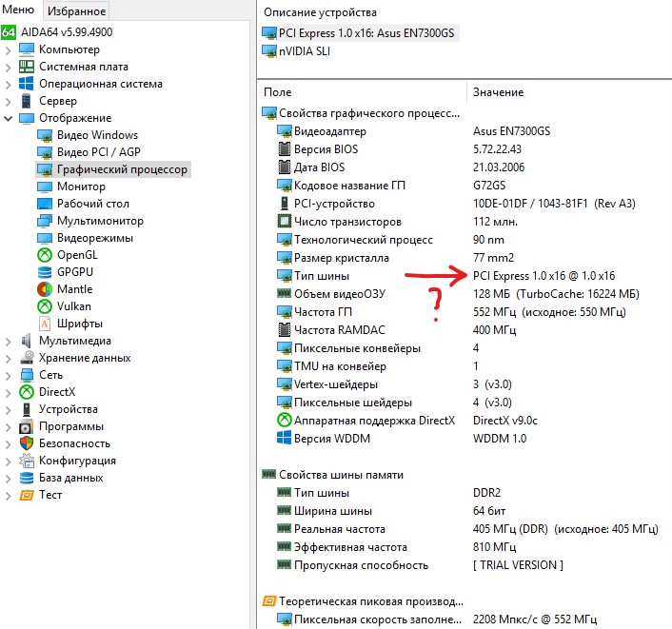Image resolution: width=672 pixels, height=629 pixels.
Task: Click the Мультимедиа speaker icon
Action: 26,341
